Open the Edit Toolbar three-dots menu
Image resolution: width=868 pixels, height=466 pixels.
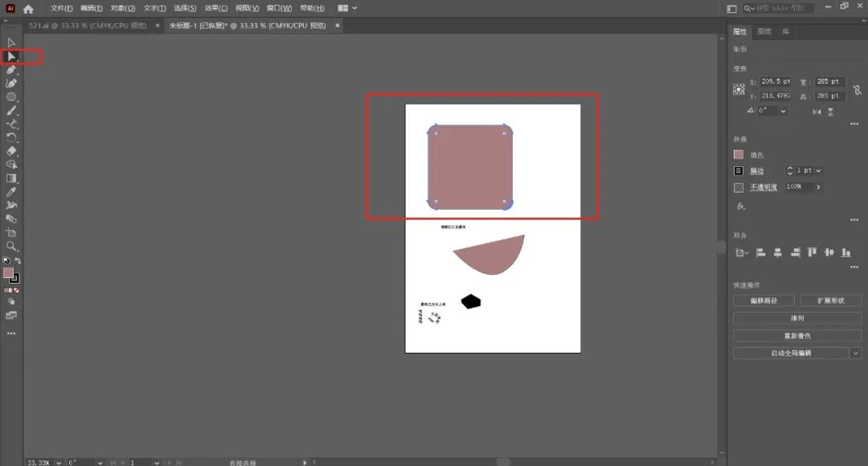coord(11,333)
